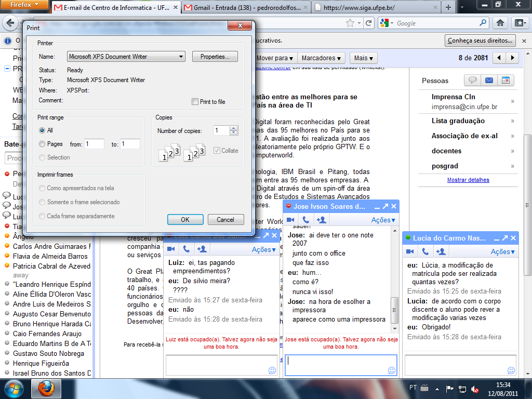
Task: Click OK in Print dialog
Action: [x=185, y=220]
